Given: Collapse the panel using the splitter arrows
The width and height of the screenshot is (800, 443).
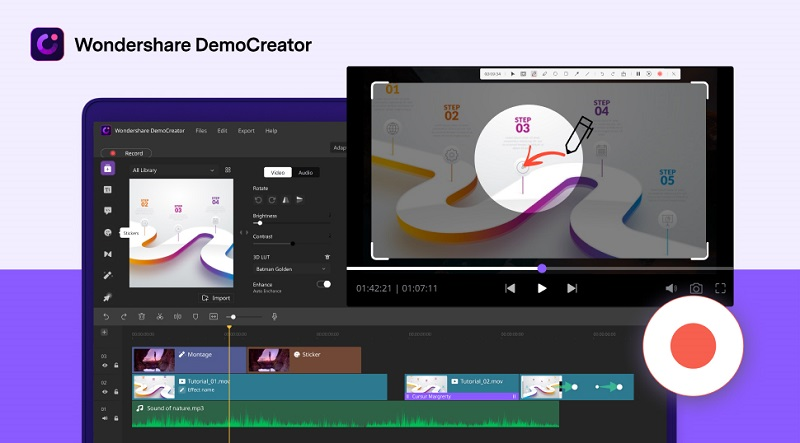Looking at the screenshot, I should [244, 233].
